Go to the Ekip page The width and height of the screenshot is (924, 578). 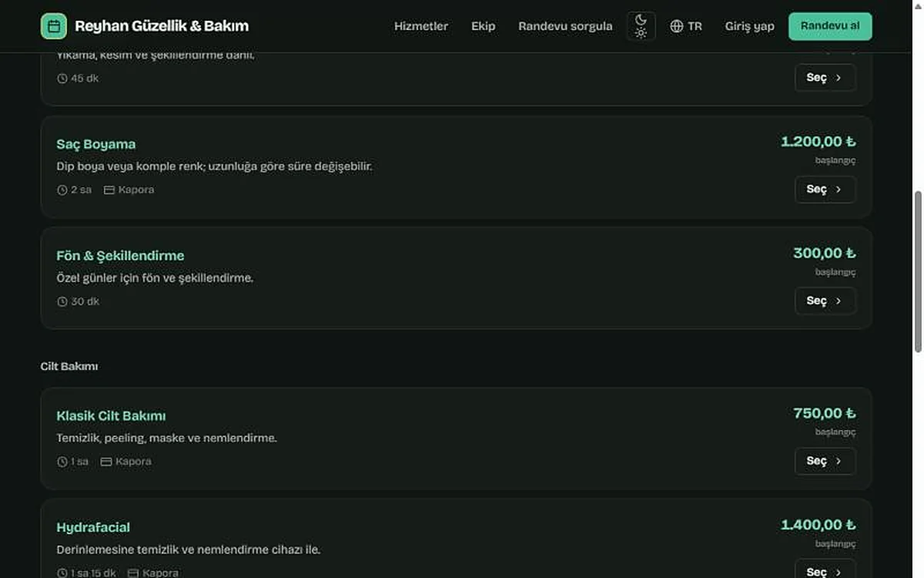(x=484, y=26)
